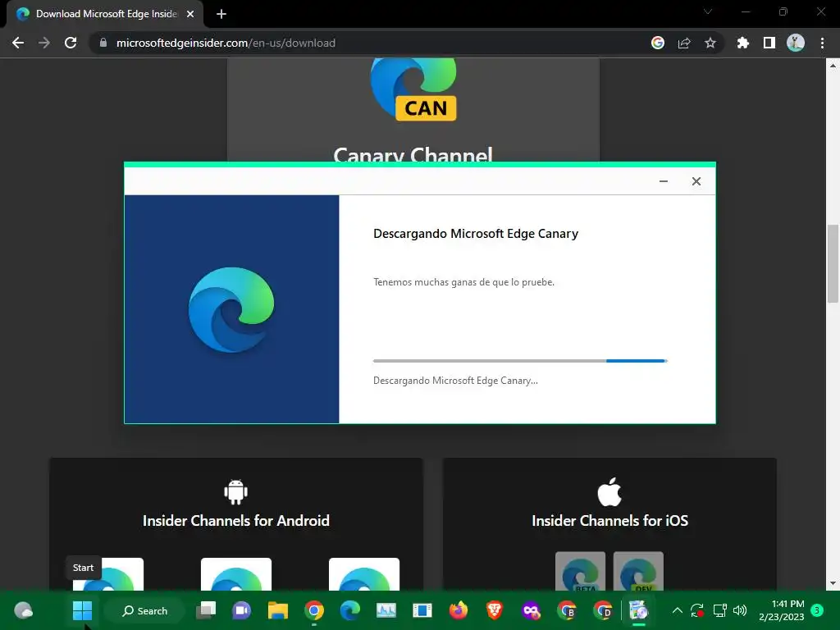Open the volume control in the tray
Screen dimensions: 840x630
740,610
